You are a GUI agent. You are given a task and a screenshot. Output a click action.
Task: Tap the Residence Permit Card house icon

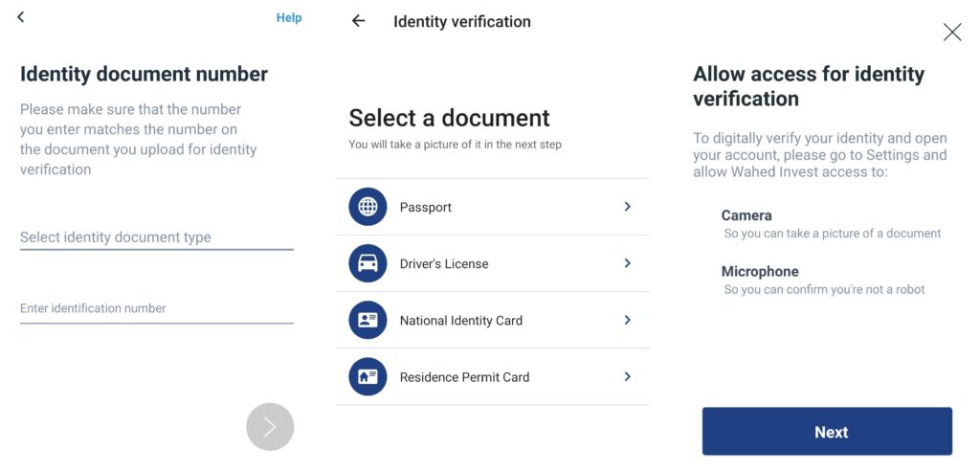pyautogui.click(x=367, y=376)
